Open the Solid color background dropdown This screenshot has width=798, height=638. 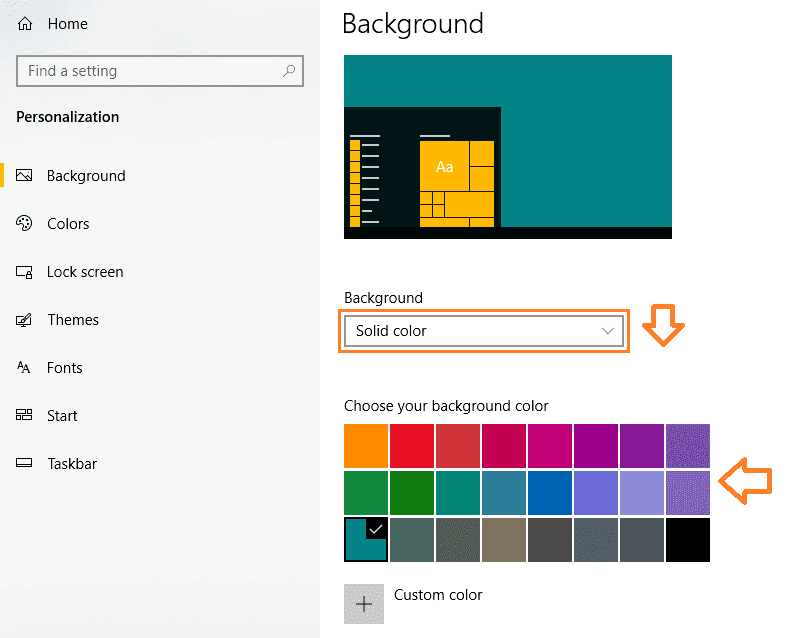point(484,331)
